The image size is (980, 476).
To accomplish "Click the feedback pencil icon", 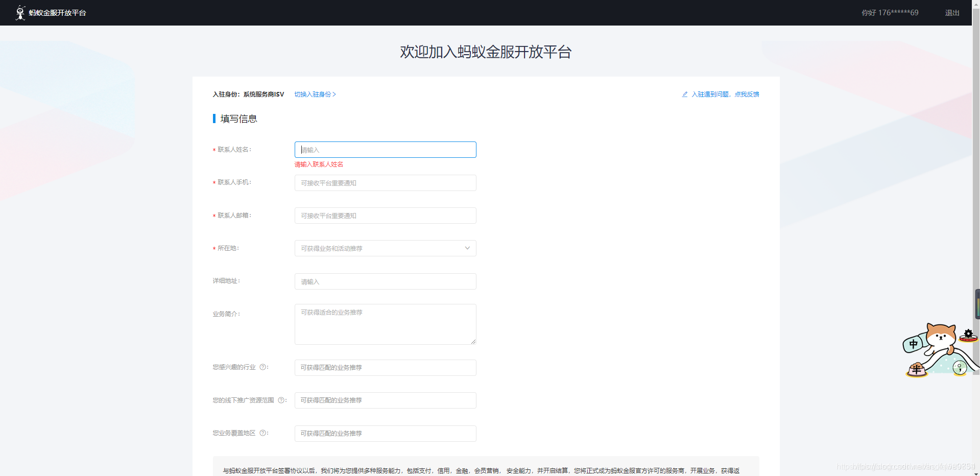I will pos(685,94).
